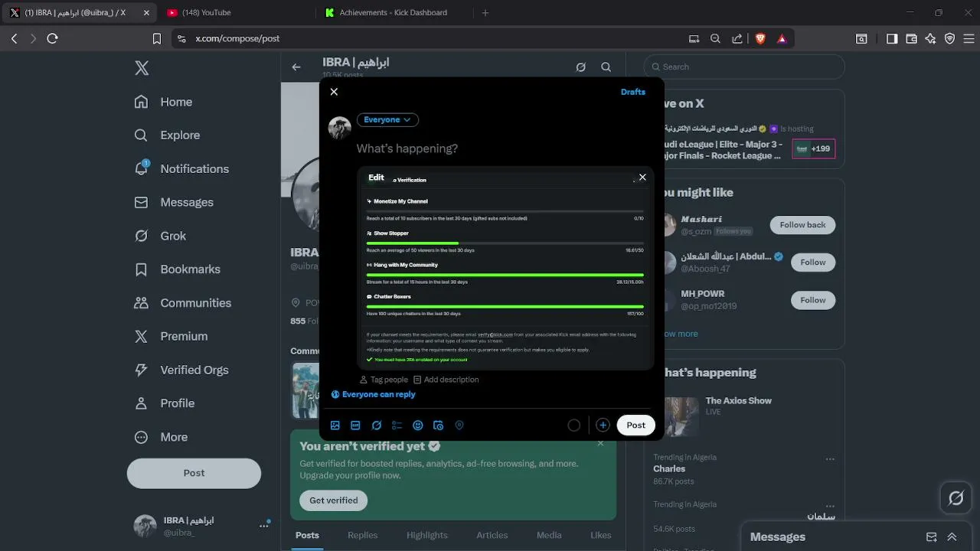Open the emoji picker
Viewport: 980px width, 551px height.
point(418,425)
